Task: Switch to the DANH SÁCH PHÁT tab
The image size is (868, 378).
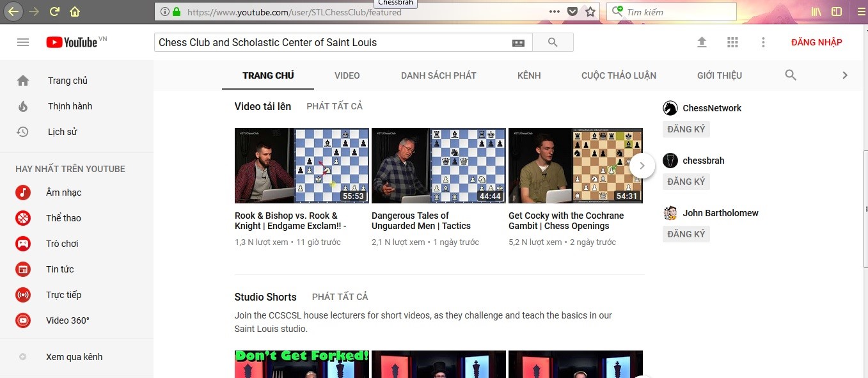Action: click(x=439, y=75)
